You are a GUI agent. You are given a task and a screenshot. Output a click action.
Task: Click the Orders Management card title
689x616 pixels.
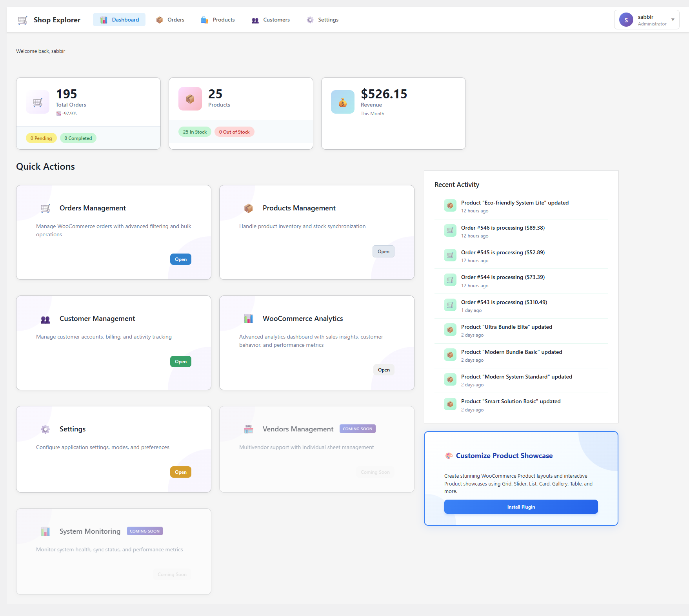coord(93,208)
